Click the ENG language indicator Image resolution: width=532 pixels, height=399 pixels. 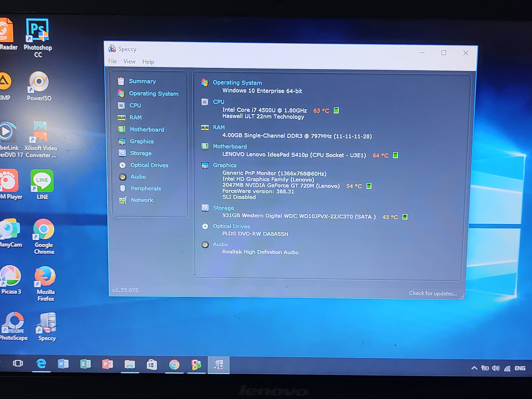point(520,368)
